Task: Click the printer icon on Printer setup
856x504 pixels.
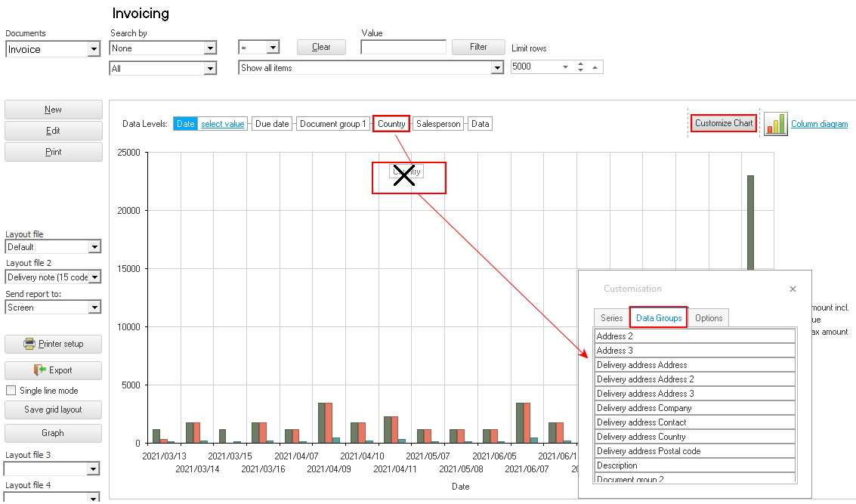Action: tap(29, 344)
